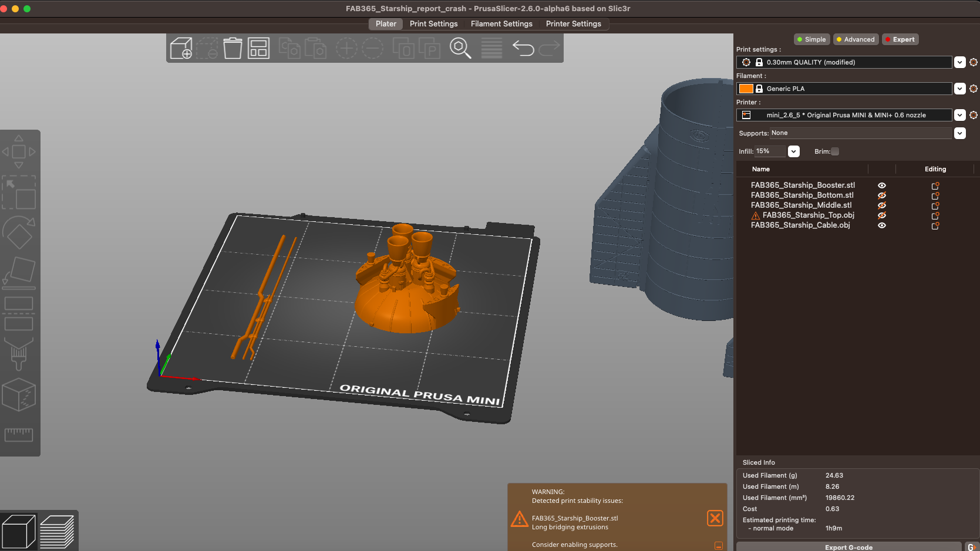Open the Print settings preset dropdown
This screenshot has width=980, height=551.
[x=959, y=62]
